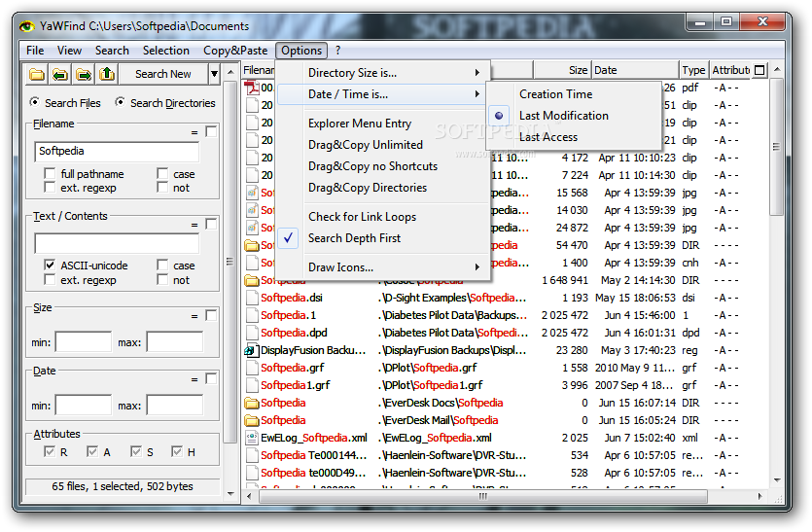This screenshot has width=812, height=532.
Task: Expand Draw Icons... submenu
Action: click(383, 267)
